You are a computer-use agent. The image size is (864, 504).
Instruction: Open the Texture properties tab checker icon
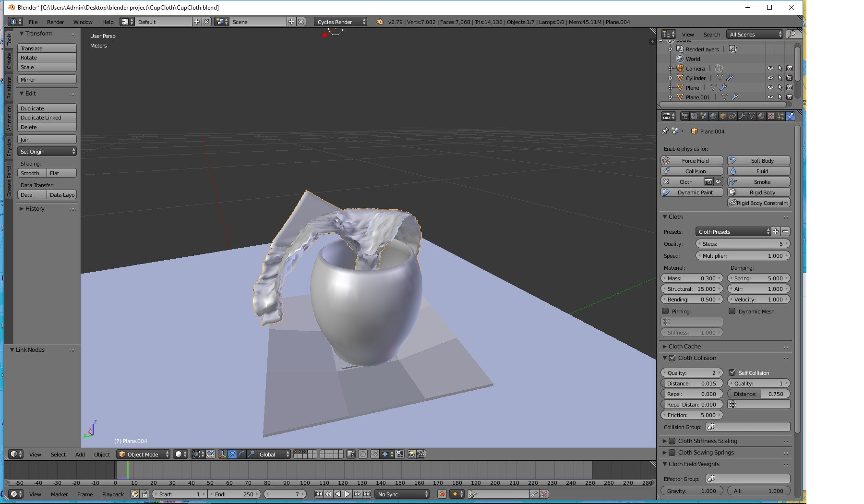(x=771, y=116)
